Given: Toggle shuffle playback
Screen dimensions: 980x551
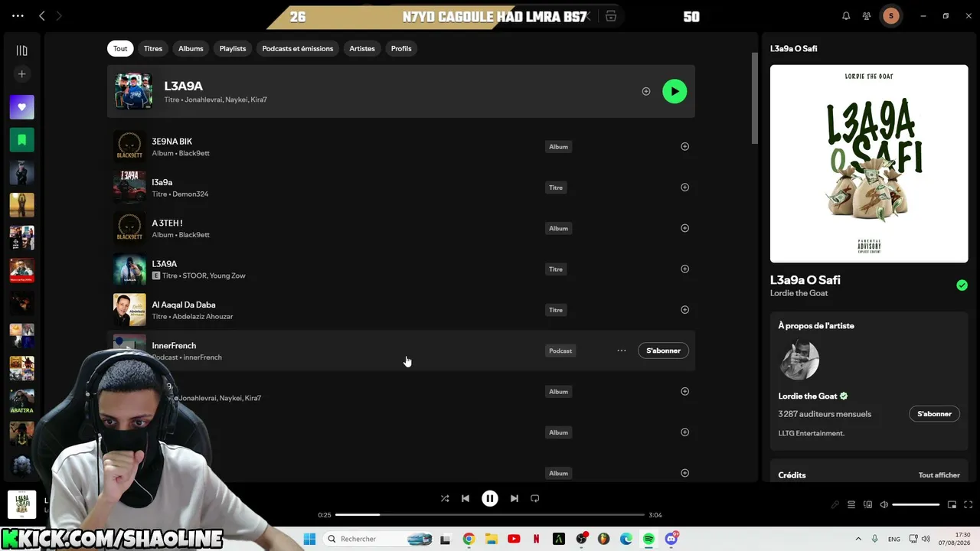Looking at the screenshot, I should (x=445, y=498).
